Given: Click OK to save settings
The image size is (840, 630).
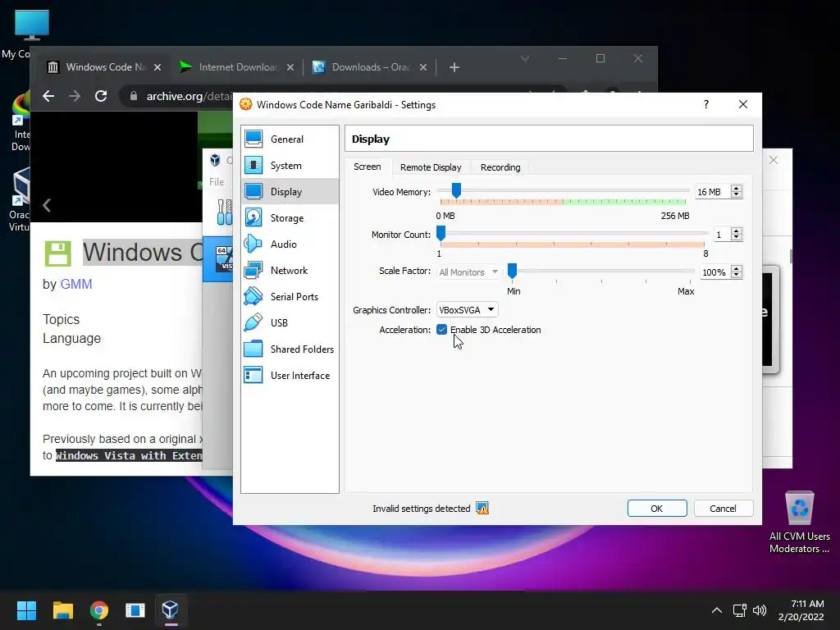Looking at the screenshot, I should (657, 509).
